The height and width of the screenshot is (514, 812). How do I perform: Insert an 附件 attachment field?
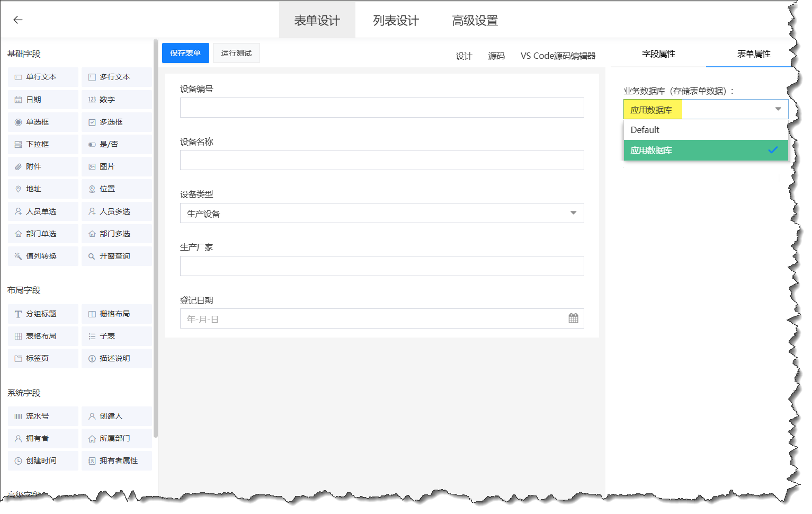pyautogui.click(x=42, y=166)
